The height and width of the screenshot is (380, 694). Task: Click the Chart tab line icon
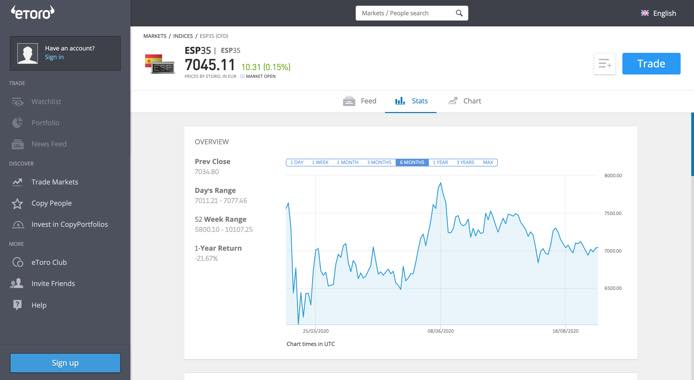[x=453, y=101]
